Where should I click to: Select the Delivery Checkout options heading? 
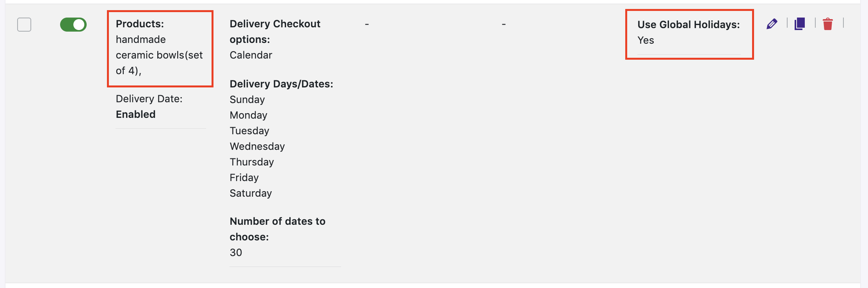(275, 31)
